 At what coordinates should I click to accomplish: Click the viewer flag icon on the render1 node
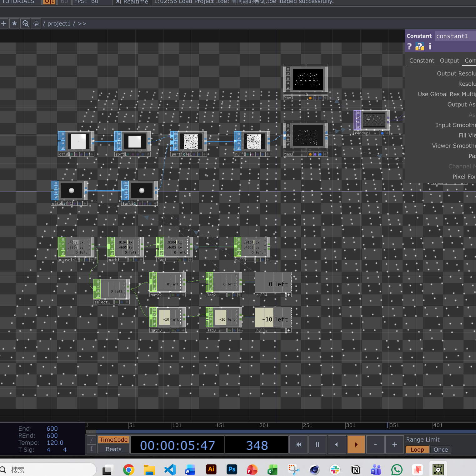(358, 113)
